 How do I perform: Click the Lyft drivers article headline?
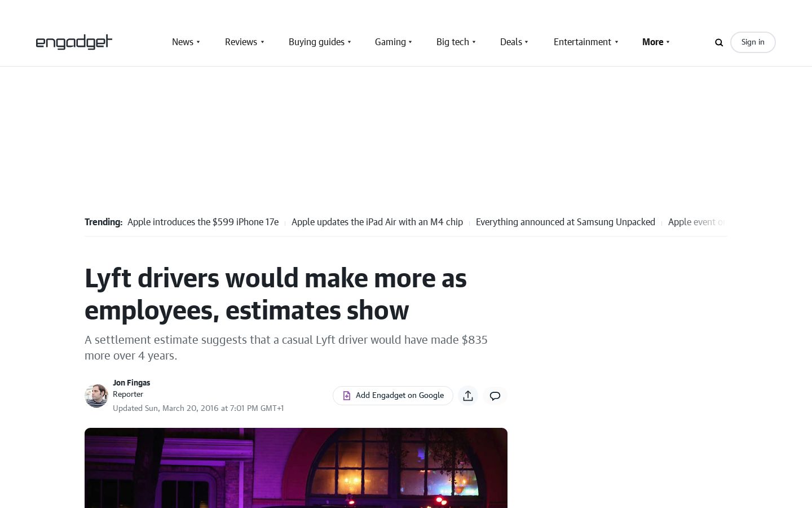(x=276, y=294)
